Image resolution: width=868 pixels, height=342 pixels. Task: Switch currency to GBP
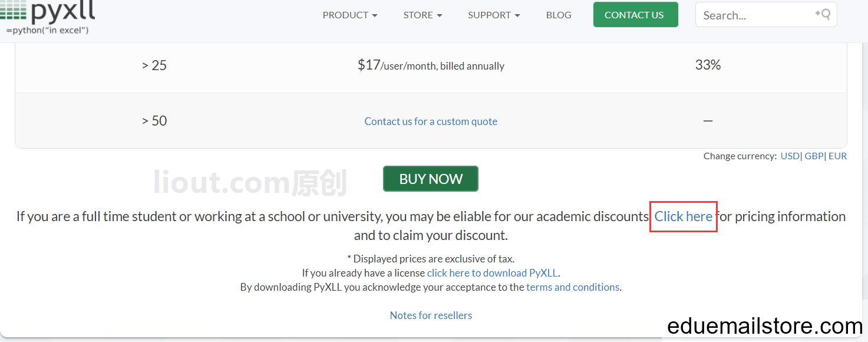(814, 156)
